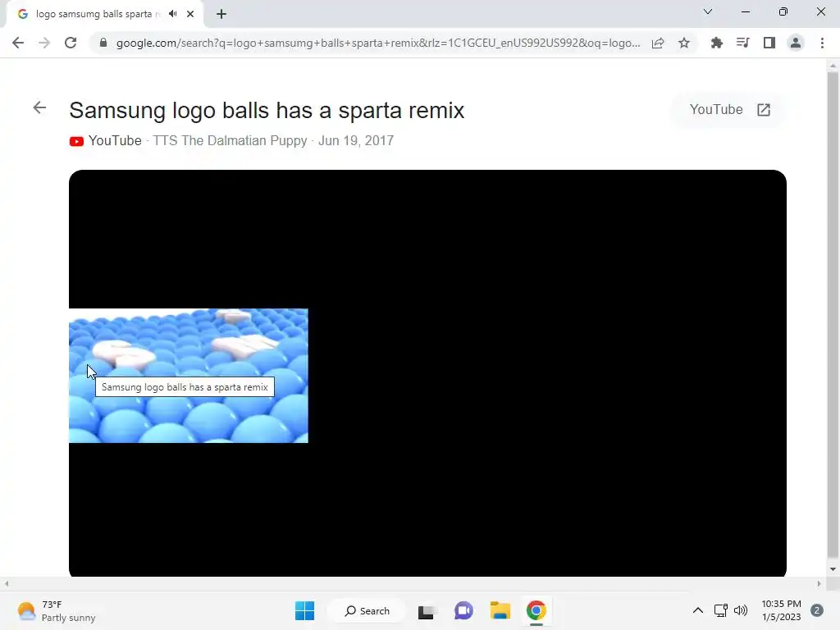Open network settings from the tray

point(720,610)
